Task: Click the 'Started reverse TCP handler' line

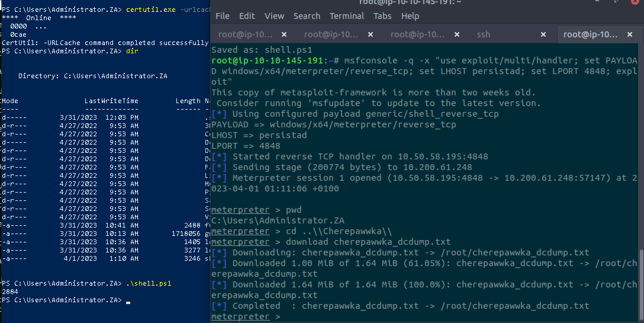Action: (349, 156)
